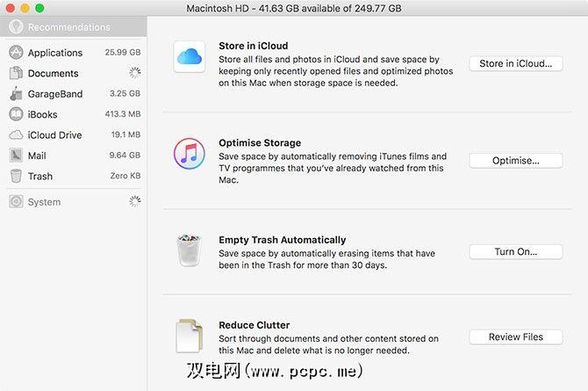Screen dimensions: 588x391
Task: Click the Optimise... button
Action: 516,161
